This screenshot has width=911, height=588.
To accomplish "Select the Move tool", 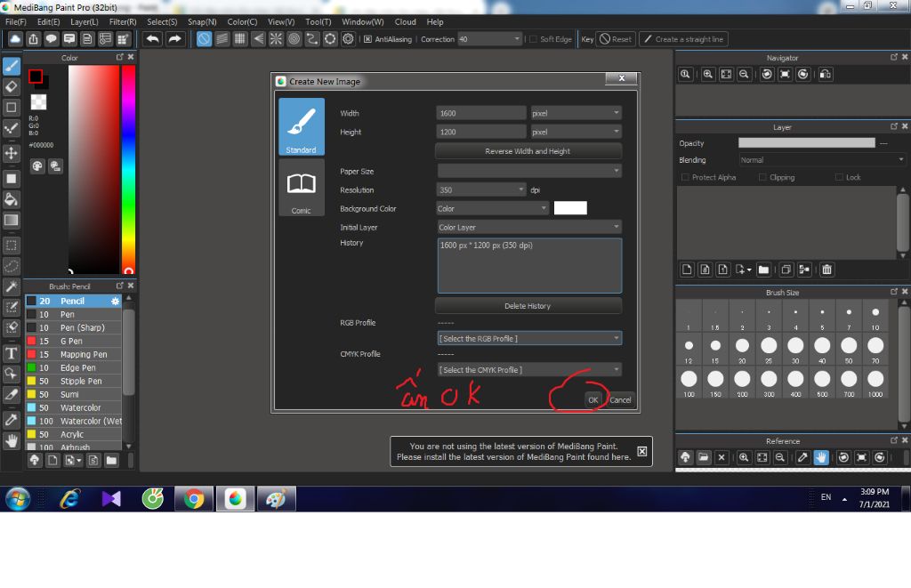I will pyautogui.click(x=11, y=153).
